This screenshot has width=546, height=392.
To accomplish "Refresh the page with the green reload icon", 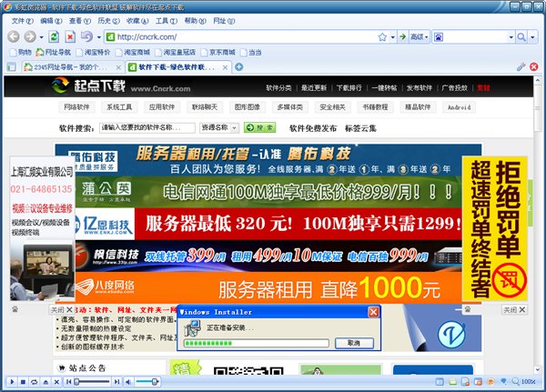I will [x=54, y=36].
